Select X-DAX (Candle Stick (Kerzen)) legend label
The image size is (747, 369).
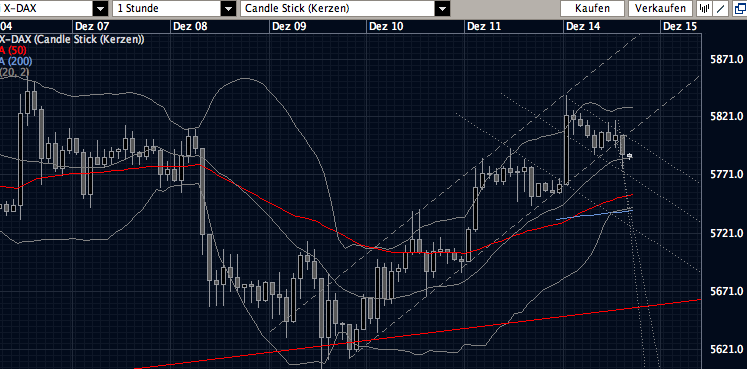pos(71,40)
